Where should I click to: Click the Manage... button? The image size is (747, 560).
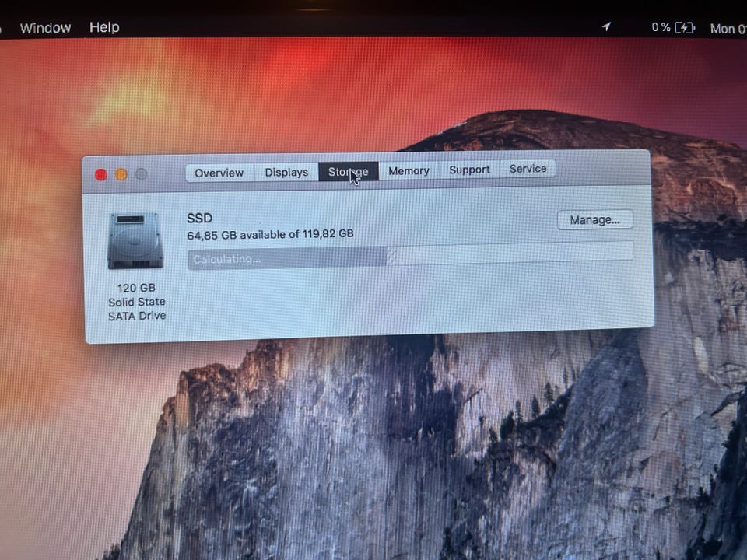(x=595, y=220)
